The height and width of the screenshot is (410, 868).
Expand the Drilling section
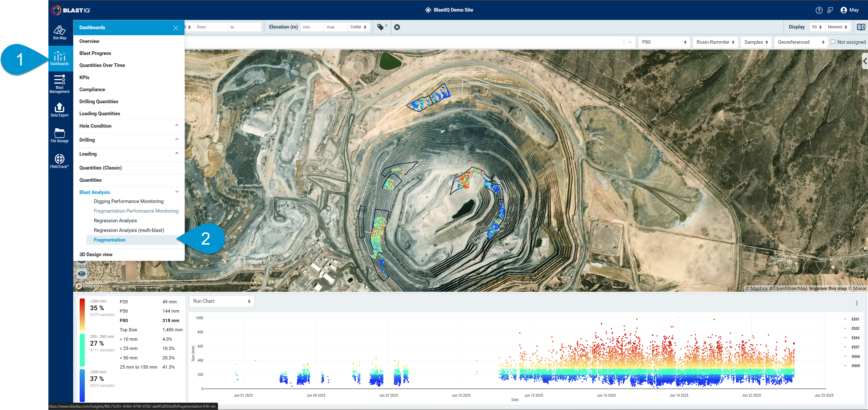(x=129, y=140)
